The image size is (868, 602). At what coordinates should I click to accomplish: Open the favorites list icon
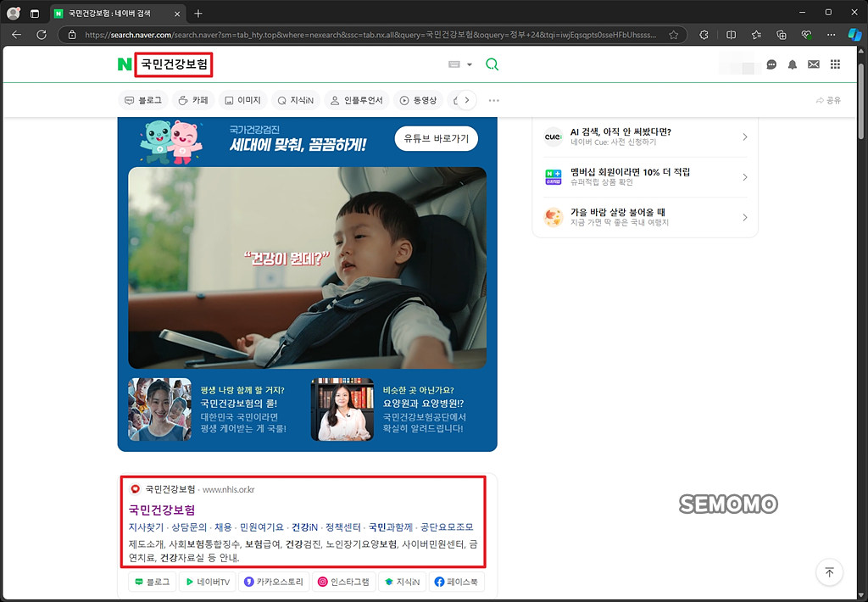pyautogui.click(x=756, y=34)
